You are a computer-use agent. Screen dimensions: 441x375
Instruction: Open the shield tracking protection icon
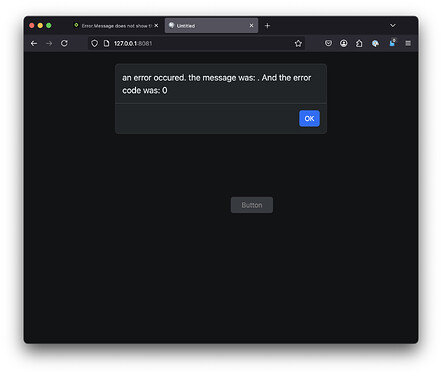[x=94, y=43]
